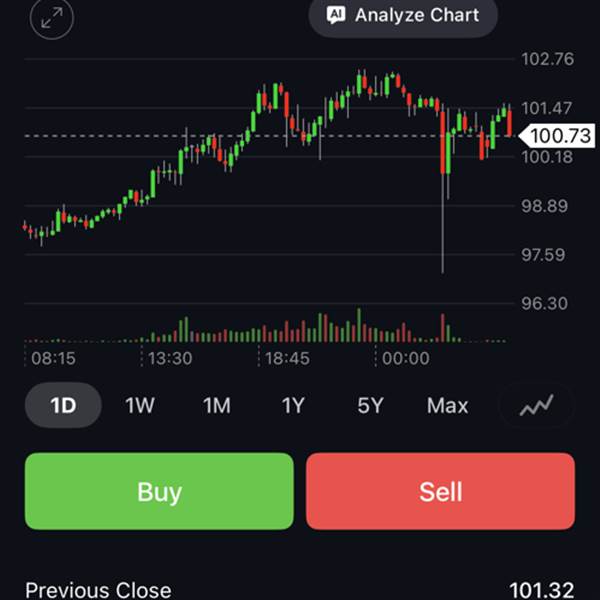Image resolution: width=600 pixels, height=600 pixels.
Task: Tap the 18:45 time axis label
Action: 287,358
